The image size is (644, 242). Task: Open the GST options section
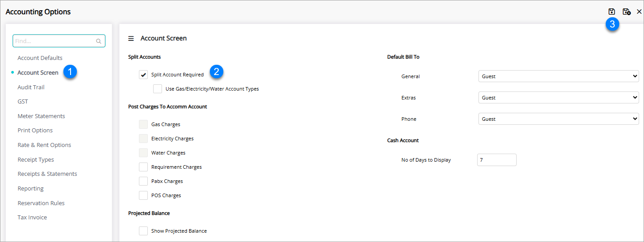pos(23,102)
